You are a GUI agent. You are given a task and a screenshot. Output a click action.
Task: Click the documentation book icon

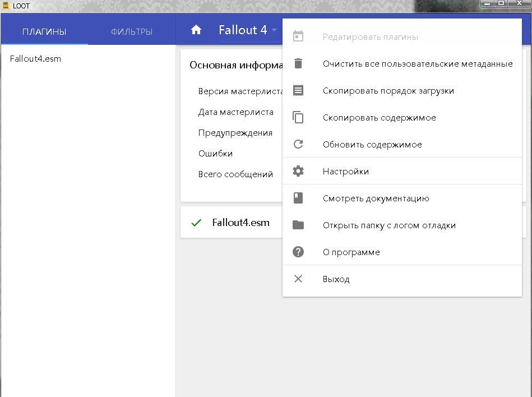point(298,198)
